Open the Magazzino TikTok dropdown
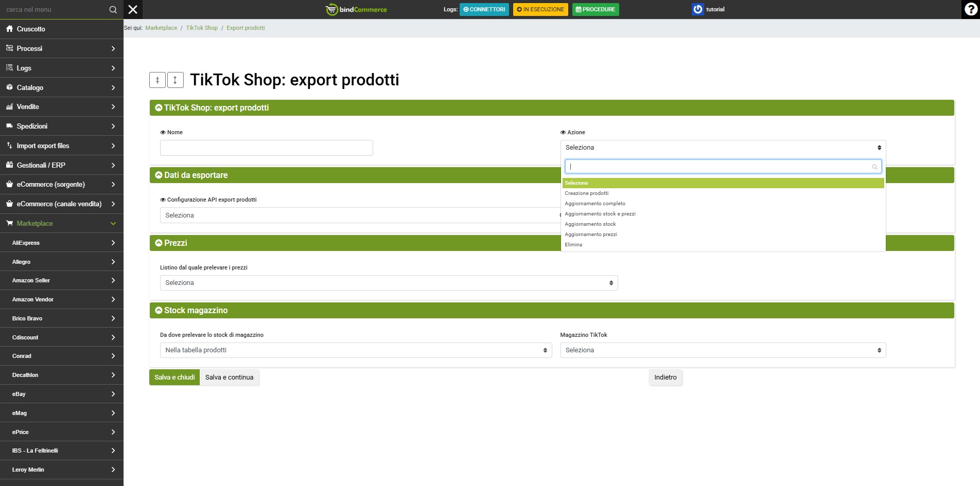The image size is (980, 486). point(723,350)
